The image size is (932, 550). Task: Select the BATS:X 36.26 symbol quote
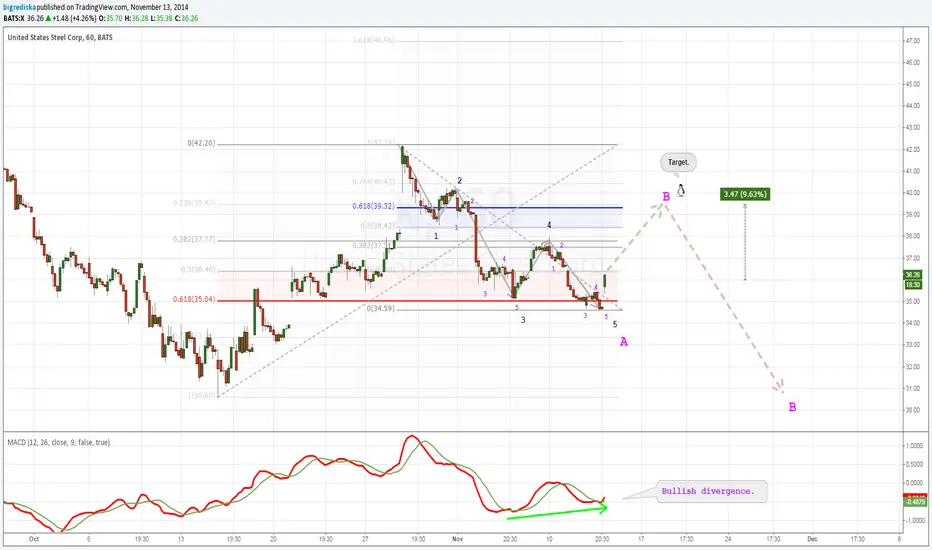(x=23, y=18)
